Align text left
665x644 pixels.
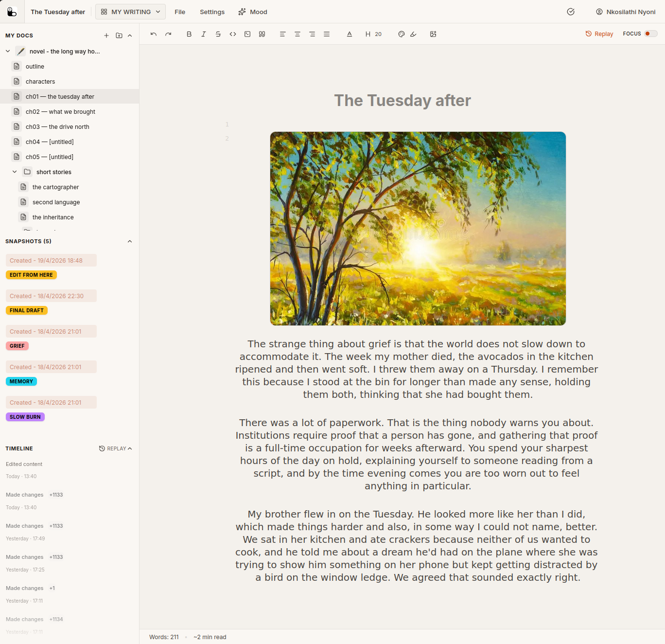coord(282,34)
